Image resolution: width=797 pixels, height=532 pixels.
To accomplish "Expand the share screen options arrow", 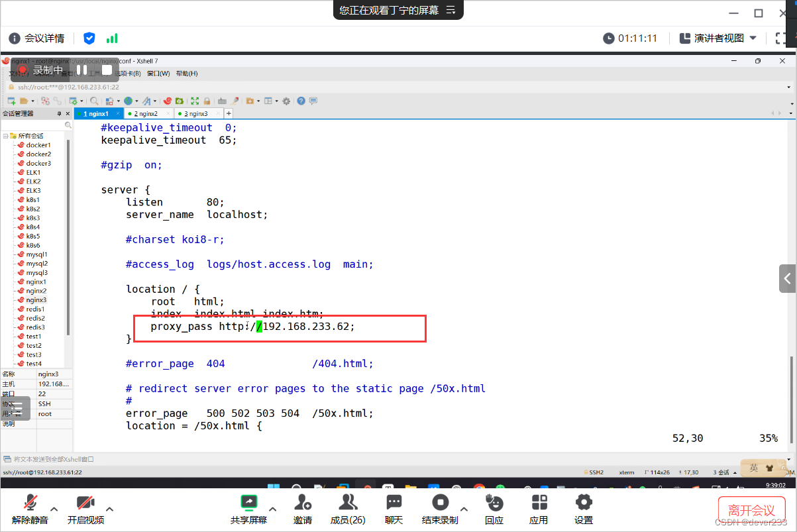I will tap(272, 509).
